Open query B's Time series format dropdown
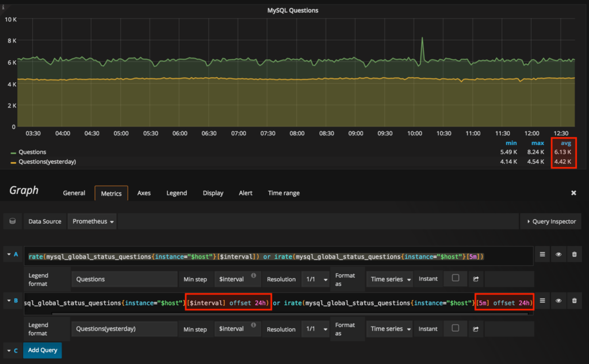The image size is (589, 364). click(x=391, y=329)
